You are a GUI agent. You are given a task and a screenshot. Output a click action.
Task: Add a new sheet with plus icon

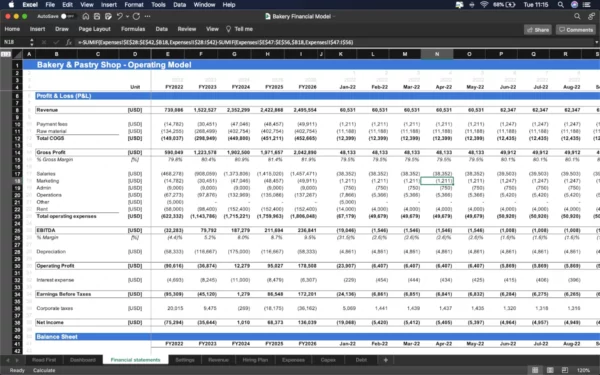[x=386, y=360]
